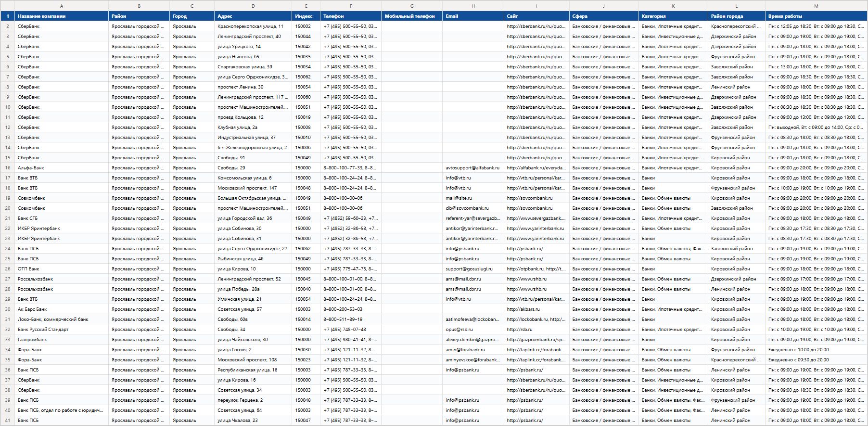Click address 'переулок Герцена, 2'
Viewport: 868px width, 434px height.
253,400
